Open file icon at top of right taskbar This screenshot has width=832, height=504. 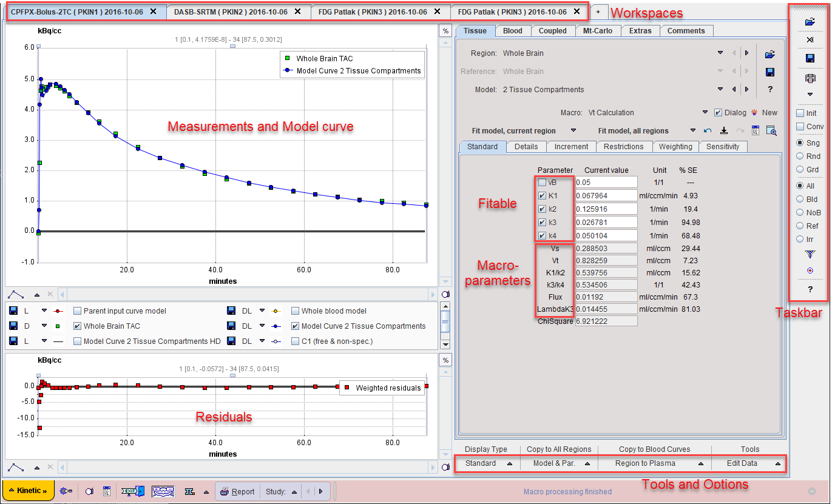810,22
